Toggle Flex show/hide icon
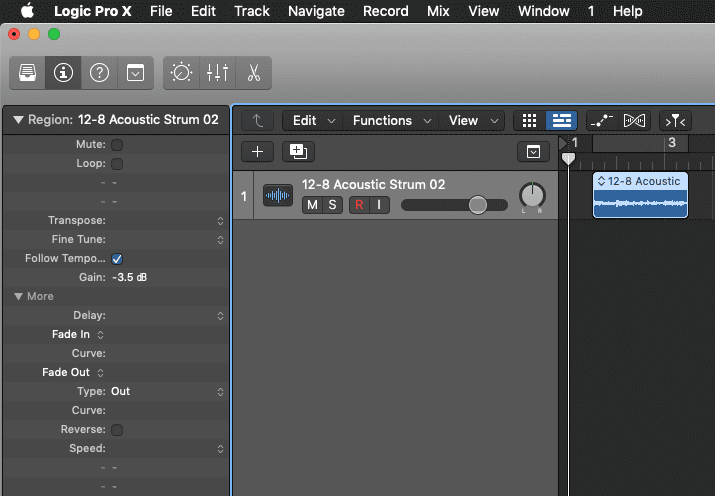The width and height of the screenshot is (715, 496). coord(634,121)
